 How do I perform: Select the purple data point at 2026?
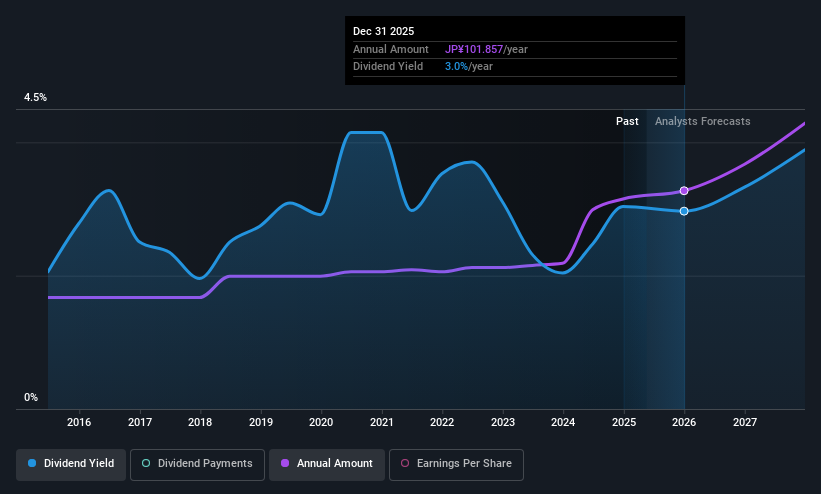[x=684, y=191]
